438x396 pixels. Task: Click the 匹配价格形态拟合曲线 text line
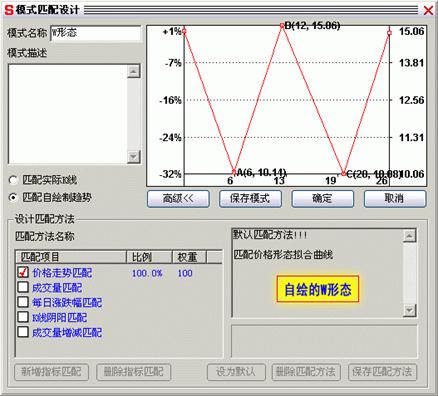pyautogui.click(x=283, y=255)
